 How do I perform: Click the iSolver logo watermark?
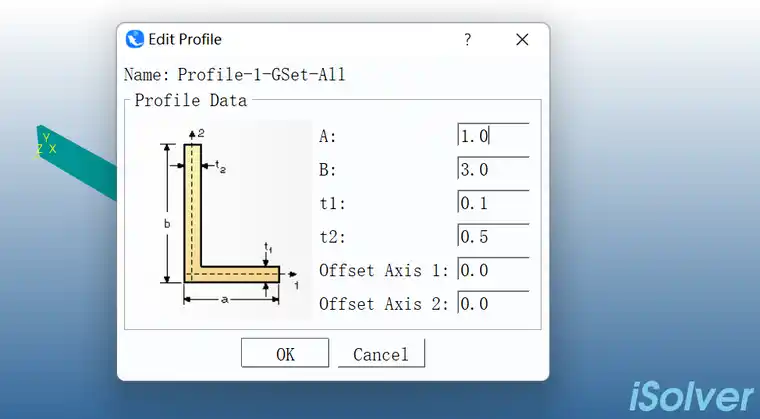(x=691, y=396)
